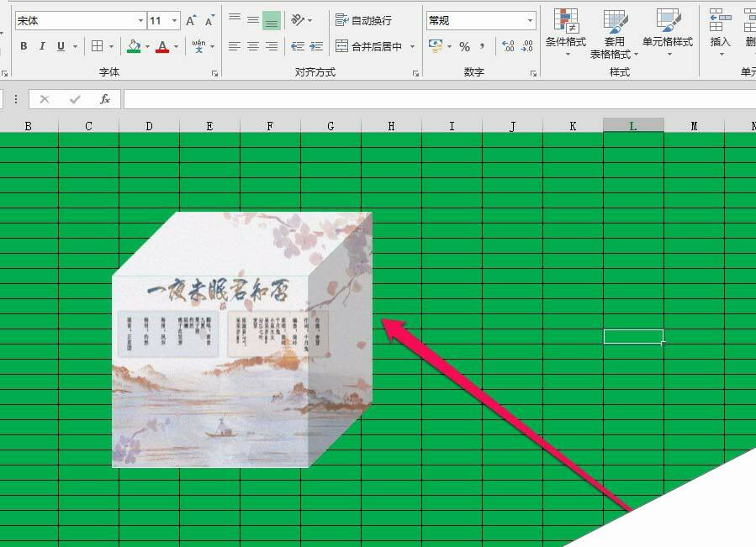756x547 pixels.
Task: Increase font size
Action: (x=191, y=21)
